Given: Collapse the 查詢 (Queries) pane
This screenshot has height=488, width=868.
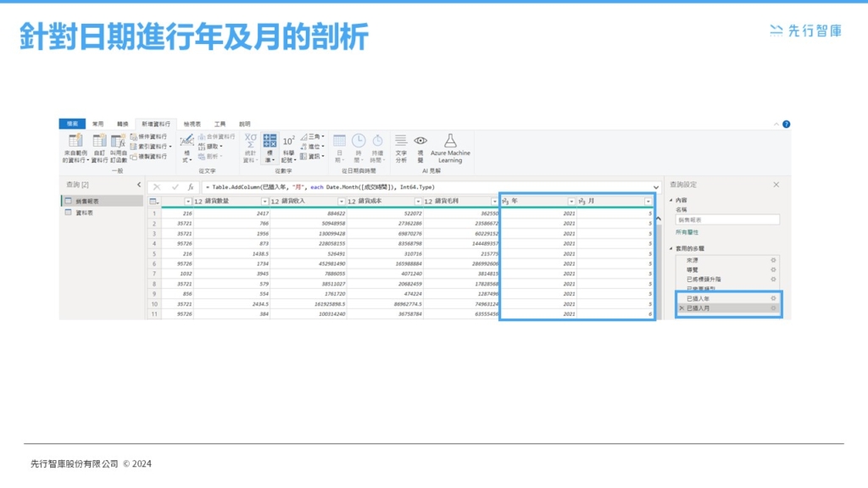Looking at the screenshot, I should click(x=139, y=184).
